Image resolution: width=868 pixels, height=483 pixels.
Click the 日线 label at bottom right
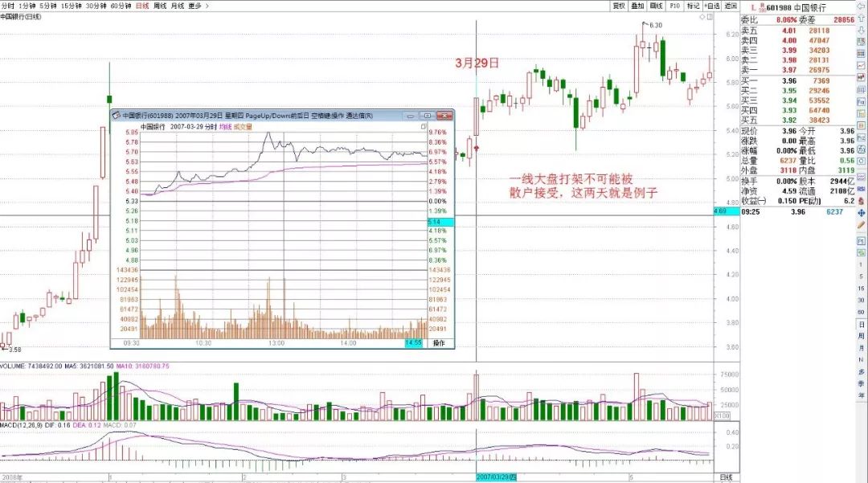click(726, 477)
